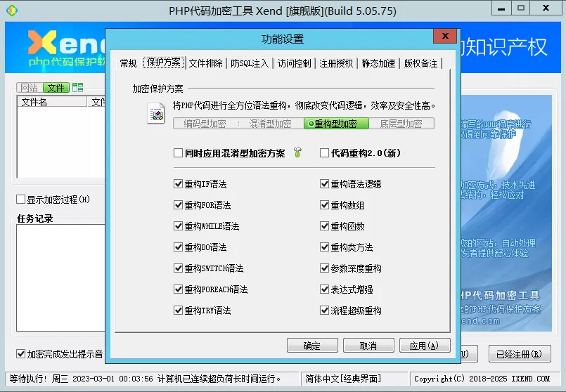Uncheck 重构SWITCH语法

(178, 268)
